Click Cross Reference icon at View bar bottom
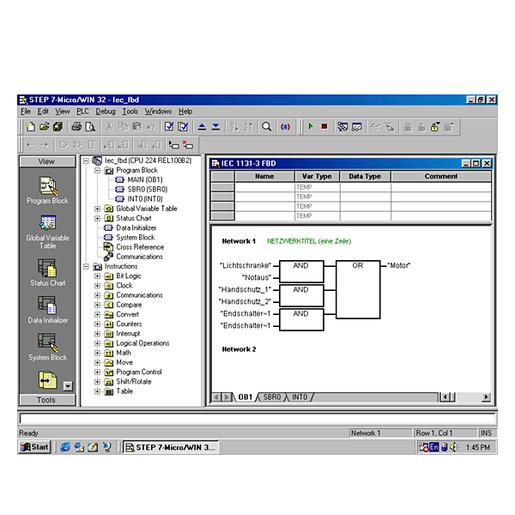Screen dimensions: 515x515 click(x=47, y=380)
